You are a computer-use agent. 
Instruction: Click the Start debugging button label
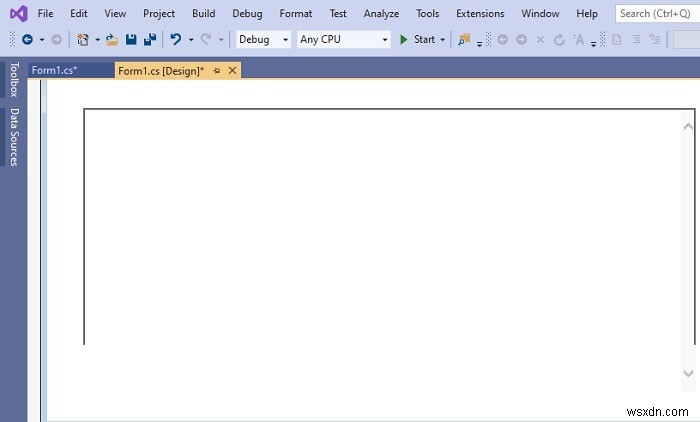click(424, 40)
